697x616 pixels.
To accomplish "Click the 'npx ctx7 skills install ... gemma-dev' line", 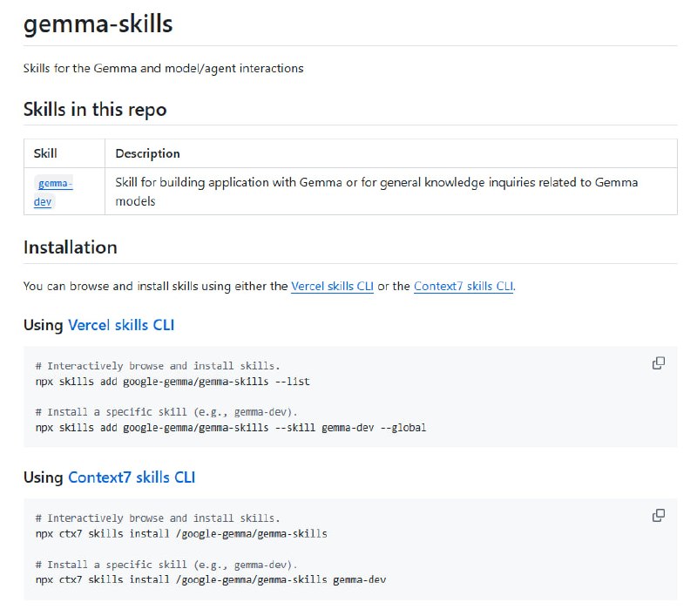I will [211, 580].
